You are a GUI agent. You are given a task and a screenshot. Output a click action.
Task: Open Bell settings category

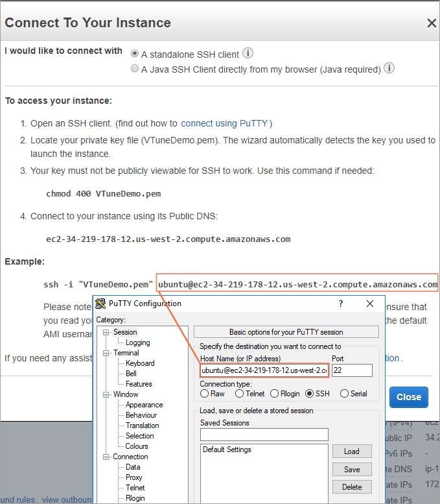pyautogui.click(x=131, y=374)
